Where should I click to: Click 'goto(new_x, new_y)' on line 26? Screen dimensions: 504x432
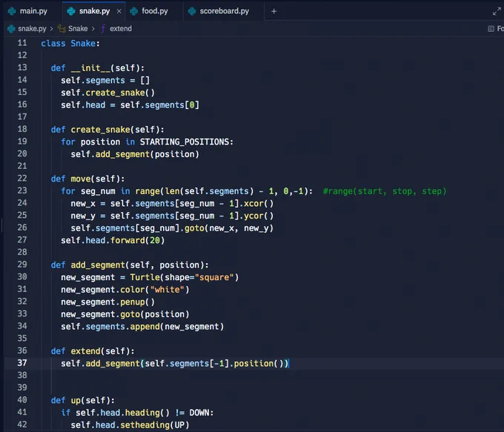[228, 228]
